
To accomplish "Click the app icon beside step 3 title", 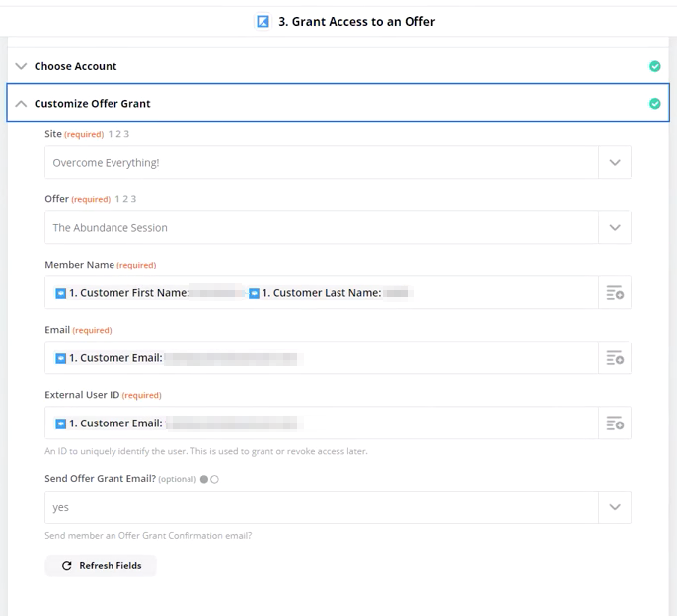I will [x=263, y=21].
